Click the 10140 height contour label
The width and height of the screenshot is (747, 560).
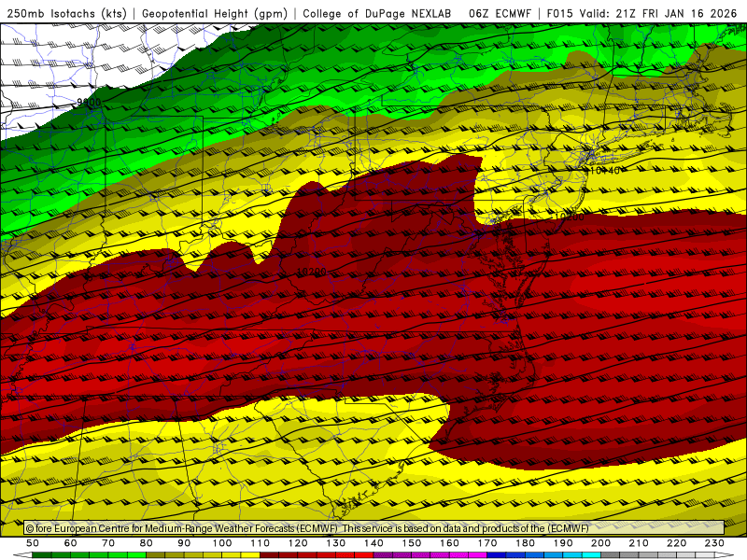(x=605, y=170)
